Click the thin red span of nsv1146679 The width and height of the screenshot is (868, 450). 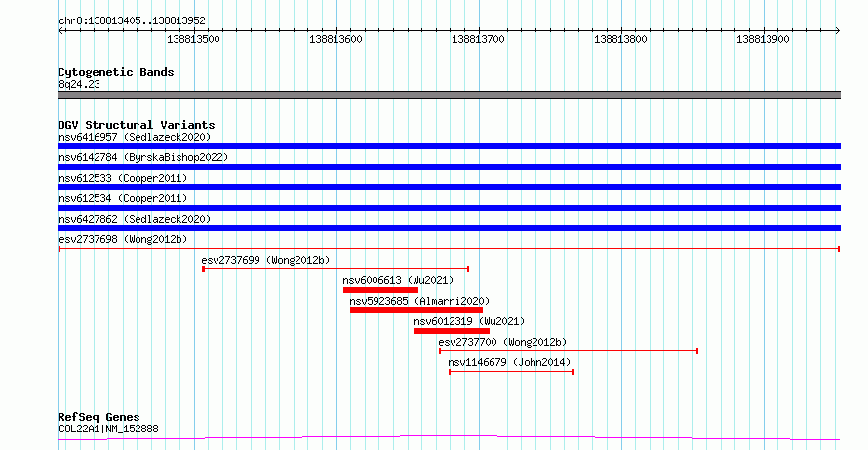[511, 372]
